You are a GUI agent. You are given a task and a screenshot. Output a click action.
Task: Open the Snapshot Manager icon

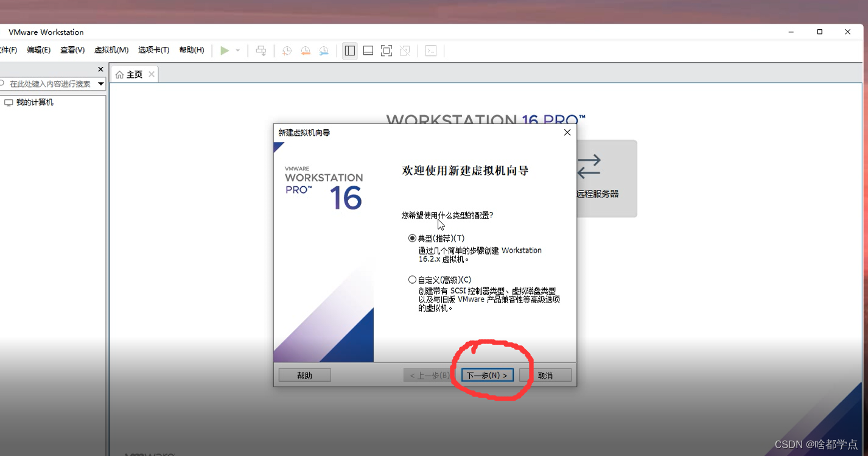(324, 51)
